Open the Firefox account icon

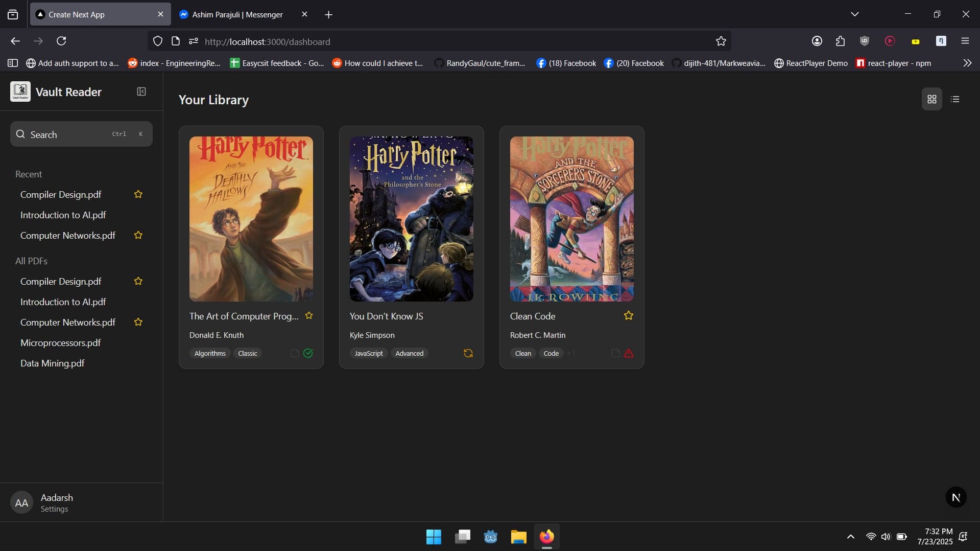pos(817,41)
